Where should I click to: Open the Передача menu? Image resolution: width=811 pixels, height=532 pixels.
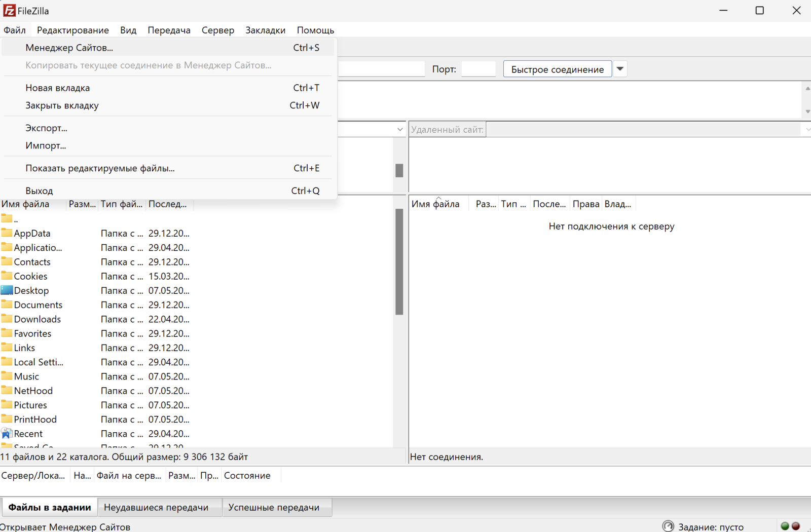coord(169,30)
